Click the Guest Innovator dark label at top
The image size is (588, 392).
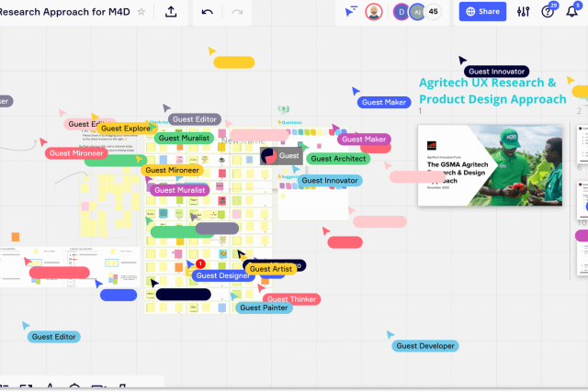496,71
